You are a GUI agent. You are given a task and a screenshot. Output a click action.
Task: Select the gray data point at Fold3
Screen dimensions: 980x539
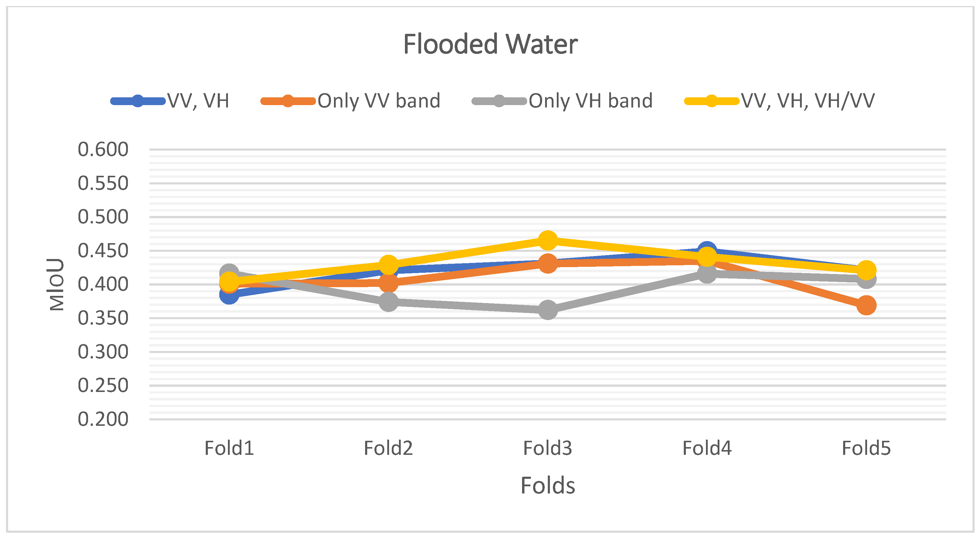pos(548,310)
